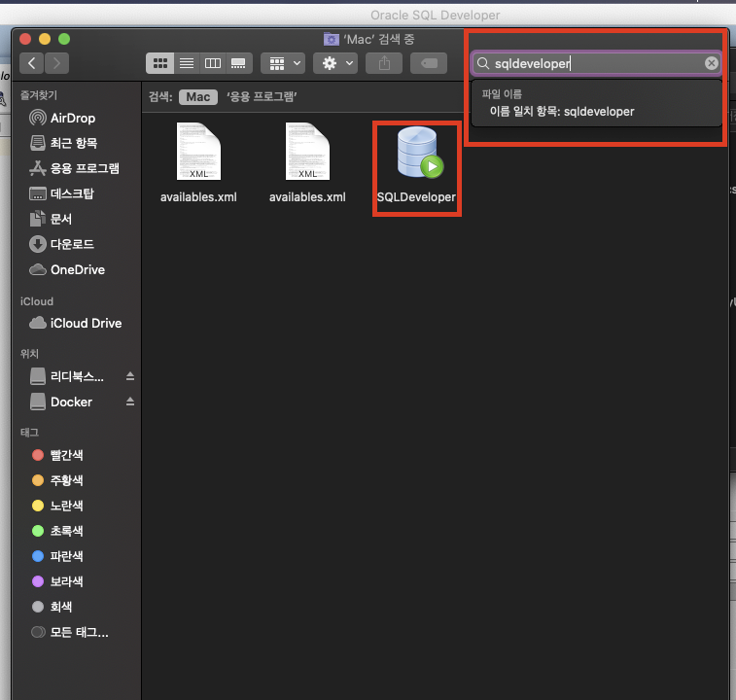The width and height of the screenshot is (736, 700).
Task: Eject the Docker volume
Action: [130, 402]
